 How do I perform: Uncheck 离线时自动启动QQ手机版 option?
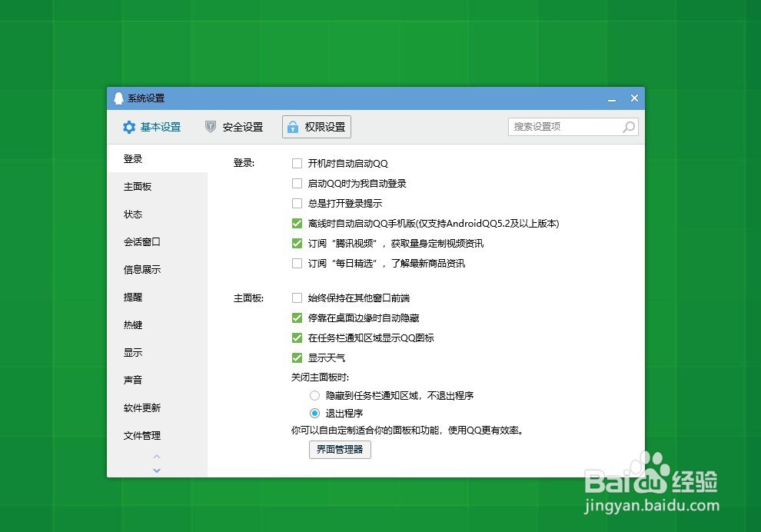pos(296,223)
